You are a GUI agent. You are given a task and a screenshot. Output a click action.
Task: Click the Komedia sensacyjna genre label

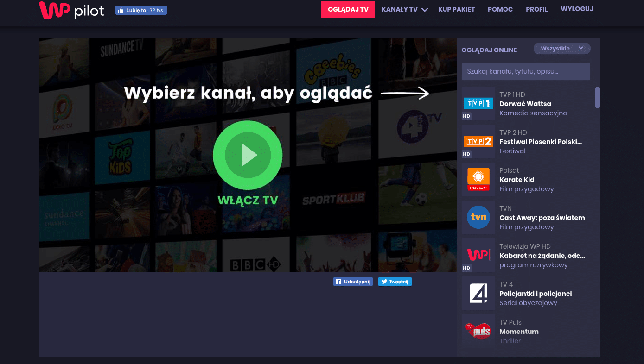tap(533, 113)
